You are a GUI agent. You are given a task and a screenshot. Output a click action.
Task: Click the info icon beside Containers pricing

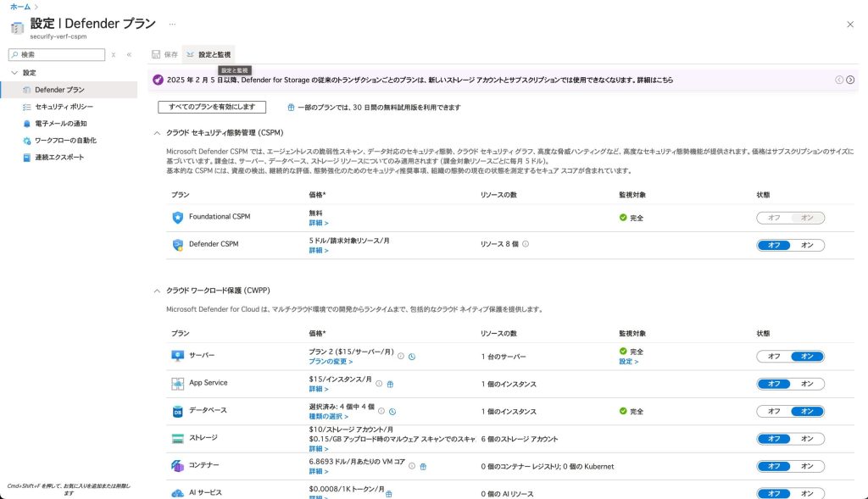click(x=412, y=466)
